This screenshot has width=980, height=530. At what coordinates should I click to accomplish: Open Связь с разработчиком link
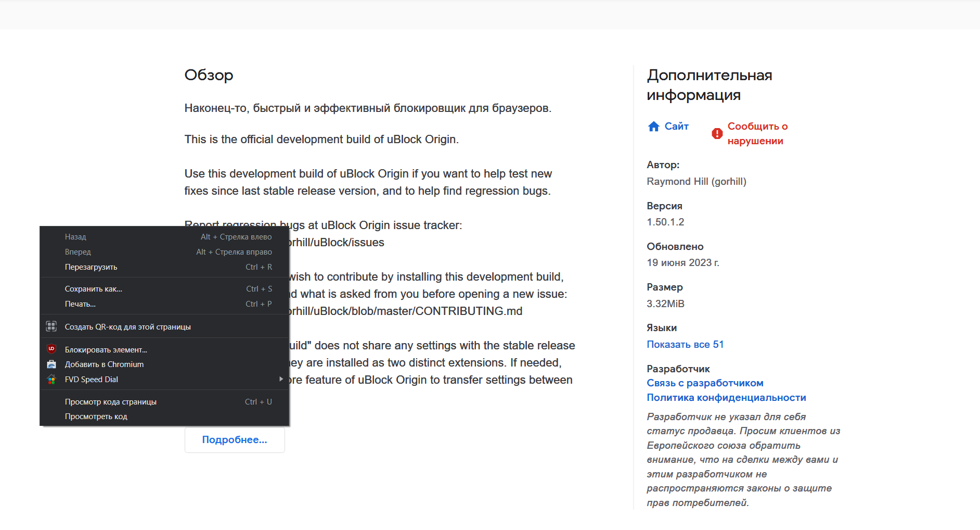click(x=705, y=383)
